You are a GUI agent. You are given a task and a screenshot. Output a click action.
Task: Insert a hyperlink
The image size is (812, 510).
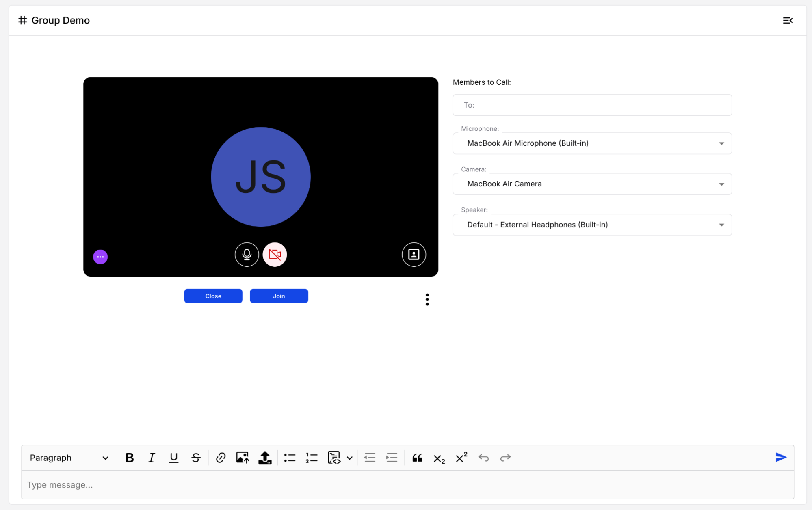pos(221,458)
